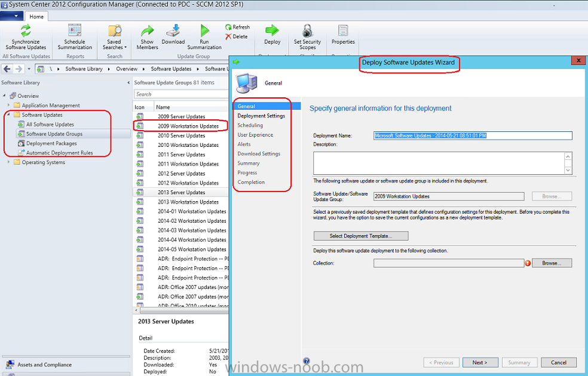The width and height of the screenshot is (588, 376).
Task: Select 2014-05 Workstation Updates row
Action: point(181,249)
